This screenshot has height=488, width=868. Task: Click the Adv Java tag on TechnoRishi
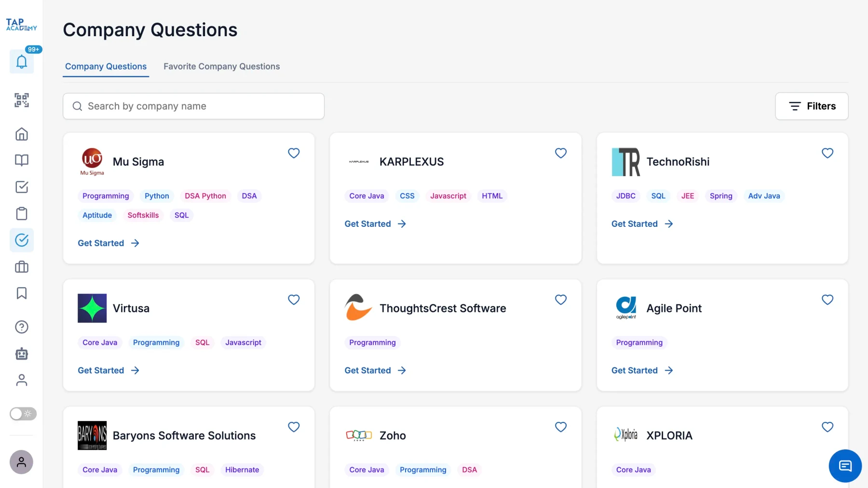coord(764,196)
